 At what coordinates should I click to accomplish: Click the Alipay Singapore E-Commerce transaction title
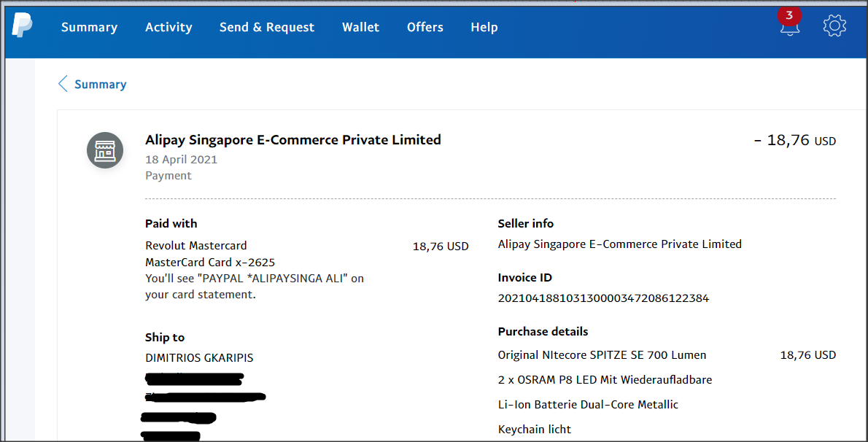[x=292, y=139]
